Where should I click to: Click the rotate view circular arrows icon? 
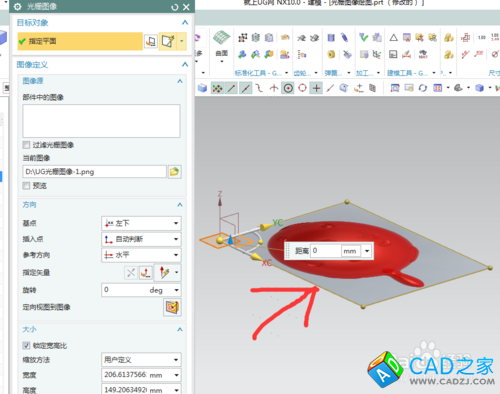coord(423,88)
